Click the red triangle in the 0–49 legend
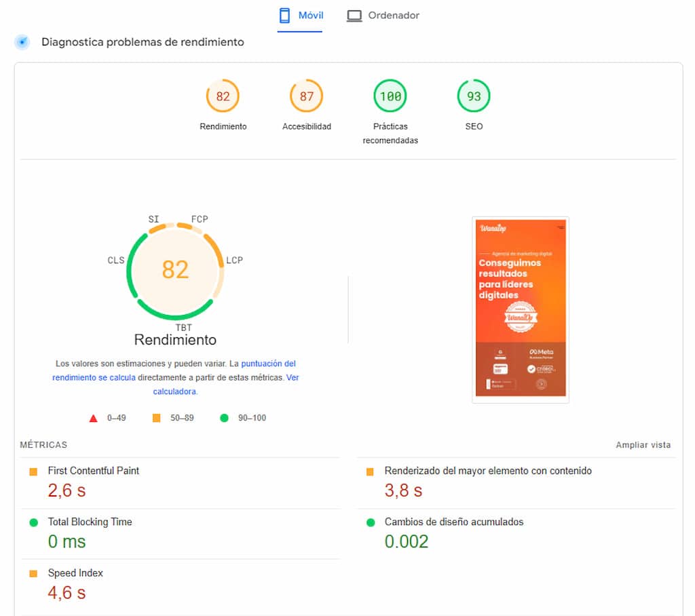 94,418
